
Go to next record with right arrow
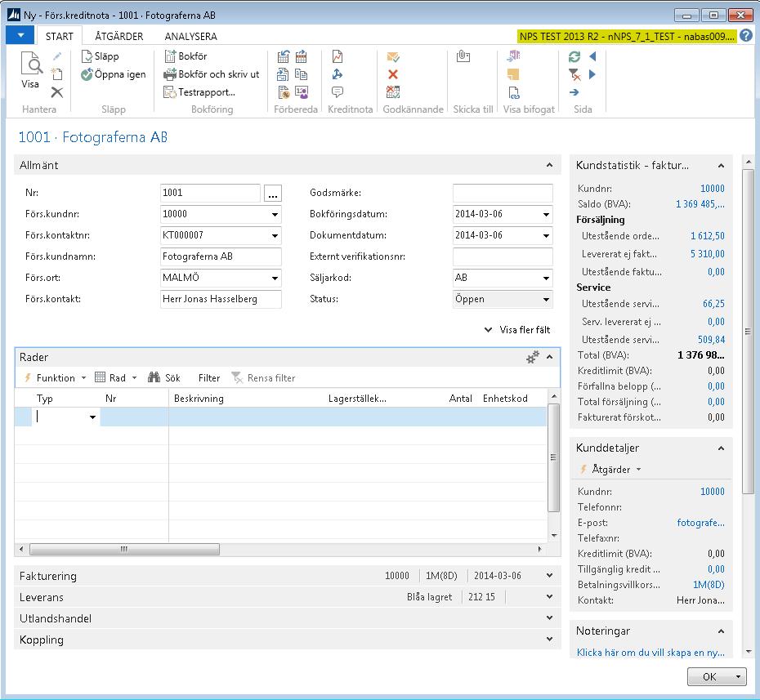pyautogui.click(x=592, y=74)
